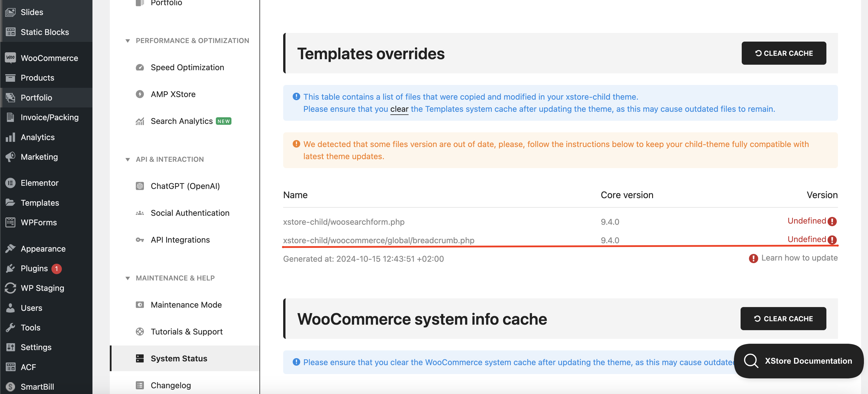The height and width of the screenshot is (394, 868).
Task: Click the Appearance paintbrush icon
Action: [x=10, y=248]
